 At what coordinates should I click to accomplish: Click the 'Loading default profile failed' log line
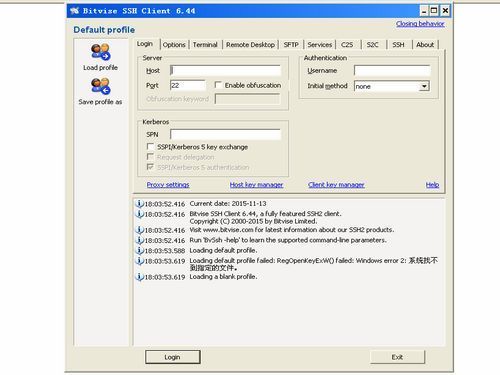click(313, 264)
